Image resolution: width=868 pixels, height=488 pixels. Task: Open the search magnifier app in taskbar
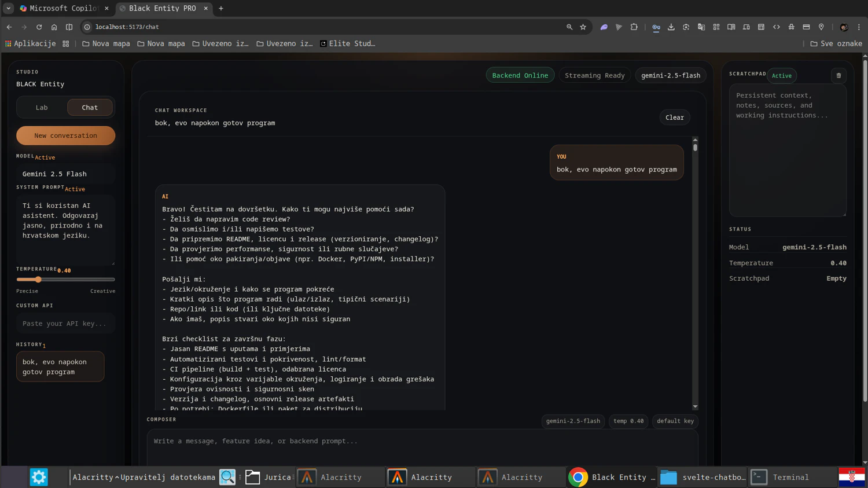pyautogui.click(x=227, y=477)
